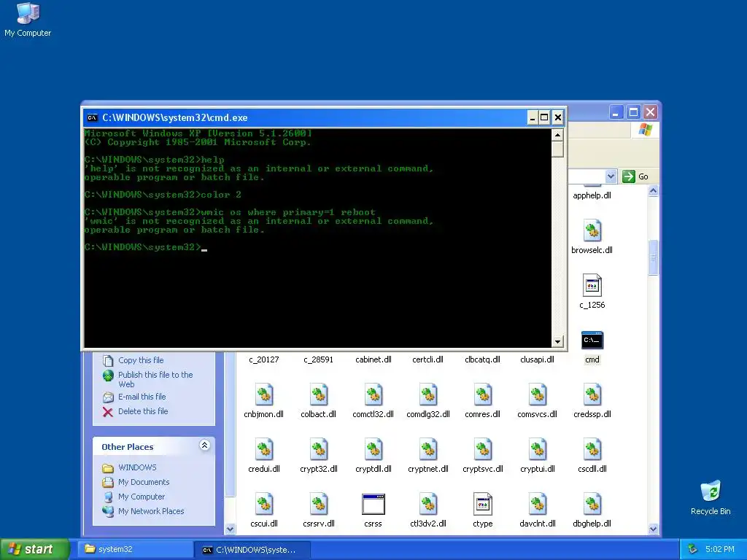Click cmd window scroll down arrow
The height and width of the screenshot is (560, 747).
click(x=557, y=341)
